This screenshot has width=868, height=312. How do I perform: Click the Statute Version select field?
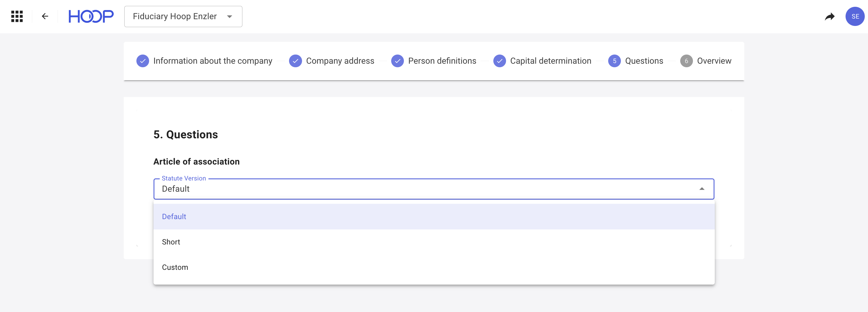(x=404, y=189)
